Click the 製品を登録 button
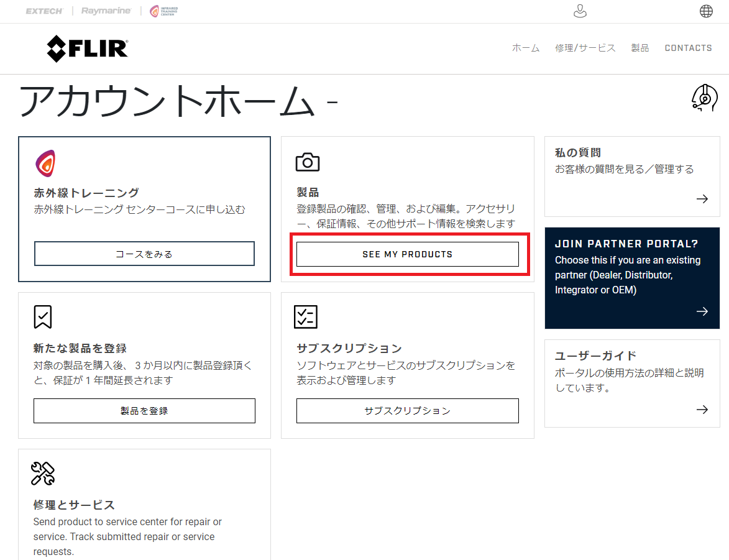Viewport: 729px width, 560px height. 144,410
